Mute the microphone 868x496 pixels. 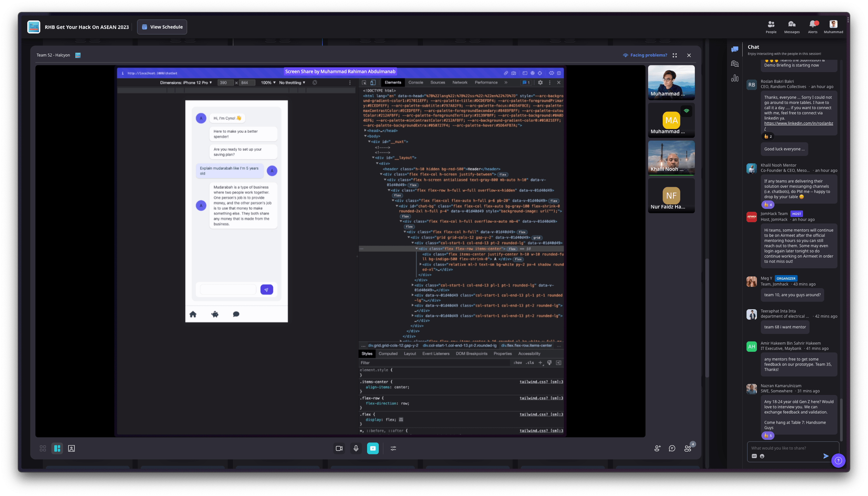tap(356, 448)
